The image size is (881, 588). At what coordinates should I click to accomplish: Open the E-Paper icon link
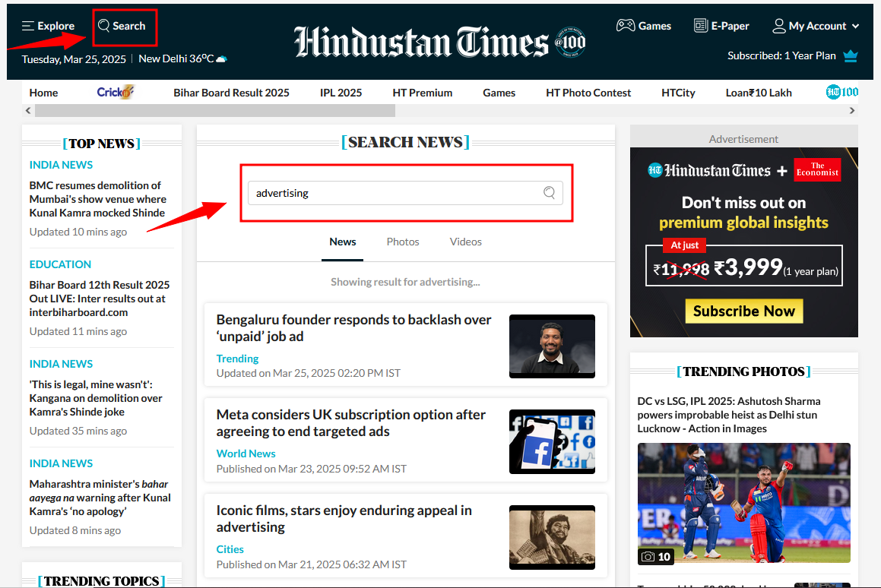(x=700, y=26)
